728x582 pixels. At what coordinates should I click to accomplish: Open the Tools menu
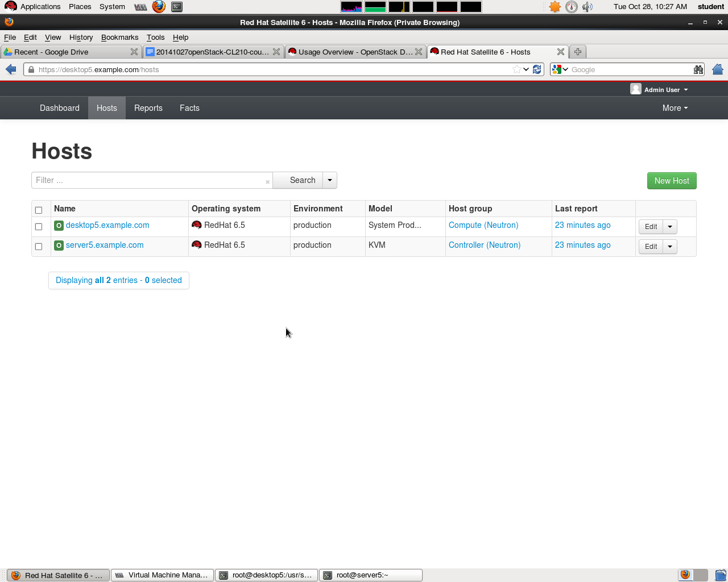click(x=155, y=37)
